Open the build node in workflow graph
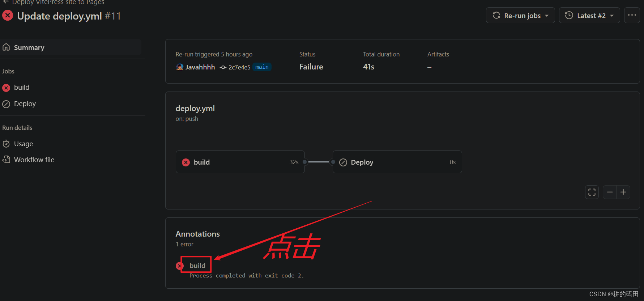 (240, 162)
